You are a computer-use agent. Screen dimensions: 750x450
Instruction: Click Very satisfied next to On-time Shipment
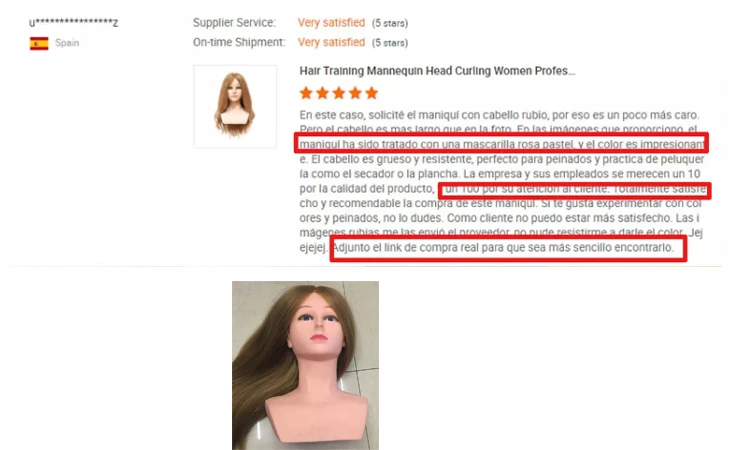coord(331,42)
